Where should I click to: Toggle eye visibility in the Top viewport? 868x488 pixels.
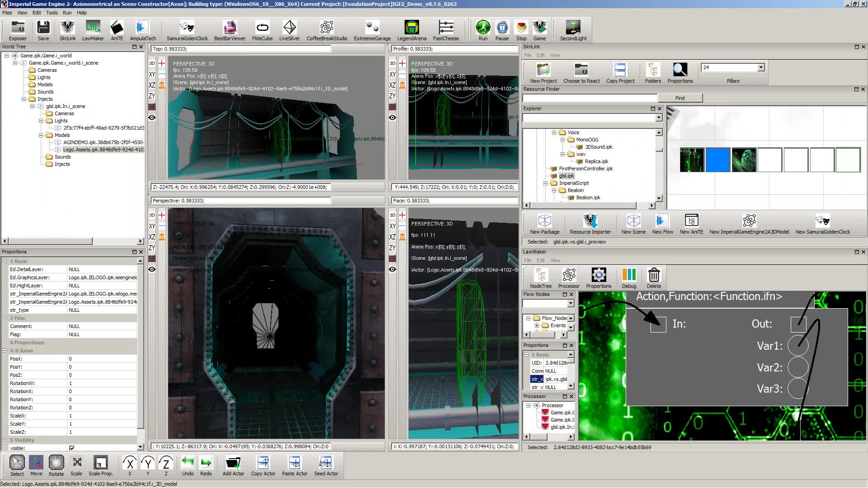click(152, 117)
